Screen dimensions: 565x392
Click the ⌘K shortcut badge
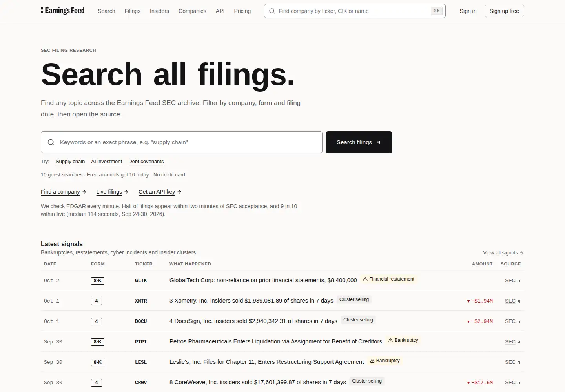tap(436, 11)
